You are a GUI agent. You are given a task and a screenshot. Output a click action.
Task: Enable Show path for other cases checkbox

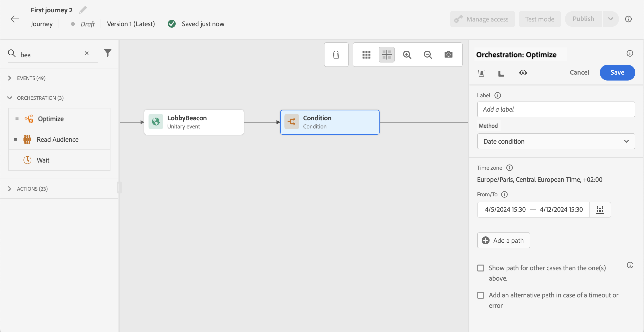pos(480,268)
